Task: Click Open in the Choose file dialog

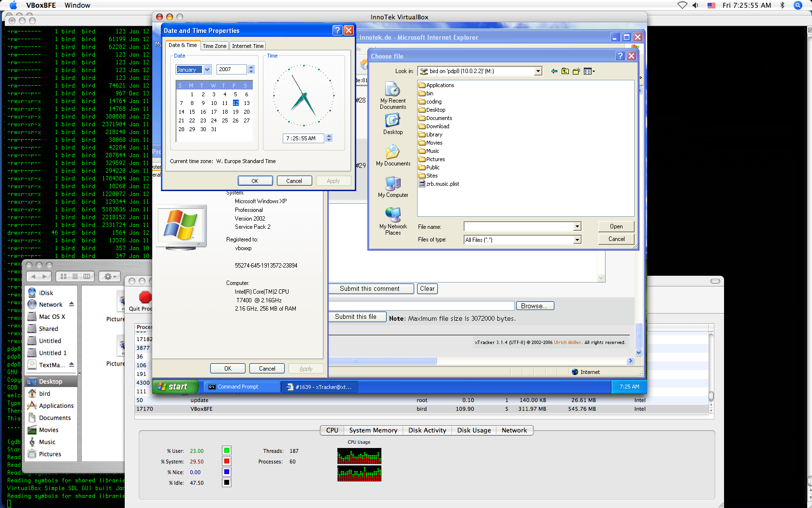Action: [616, 226]
